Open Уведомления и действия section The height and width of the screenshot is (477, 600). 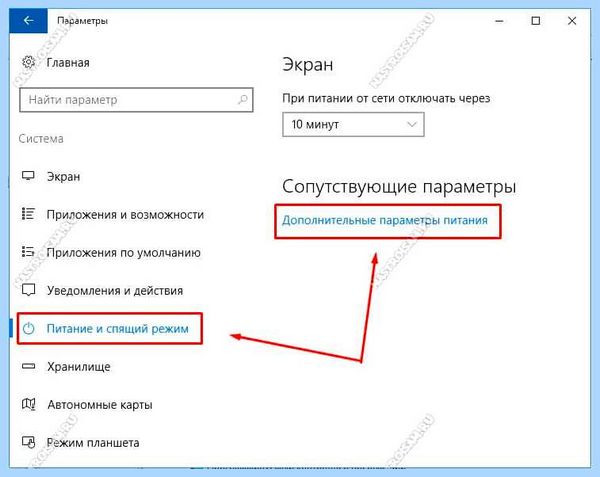coord(115,290)
